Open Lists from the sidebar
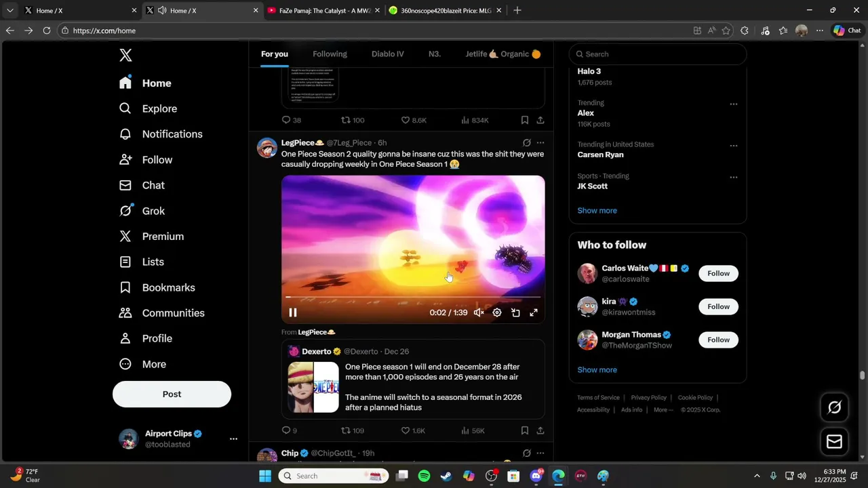This screenshot has height=488, width=868. pyautogui.click(x=142, y=262)
